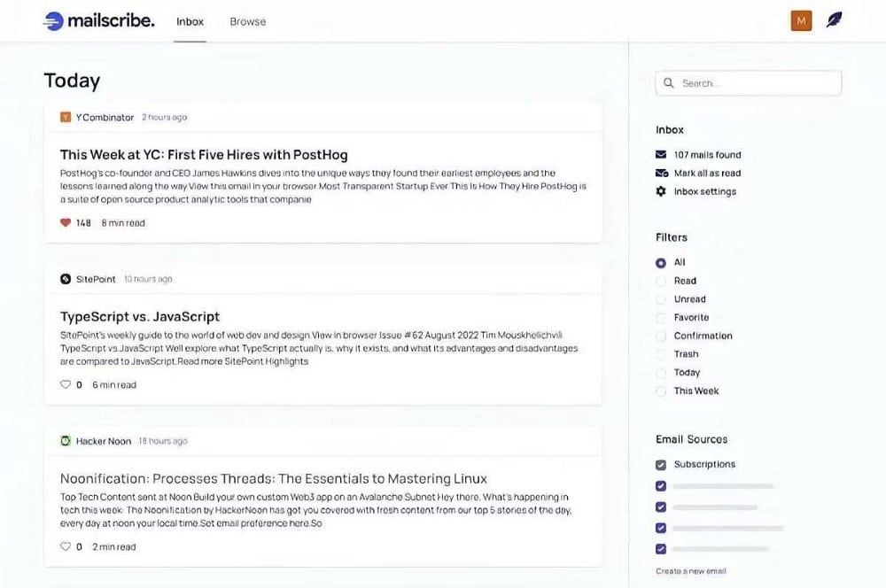Like the PostHog email with heart icon

point(66,223)
